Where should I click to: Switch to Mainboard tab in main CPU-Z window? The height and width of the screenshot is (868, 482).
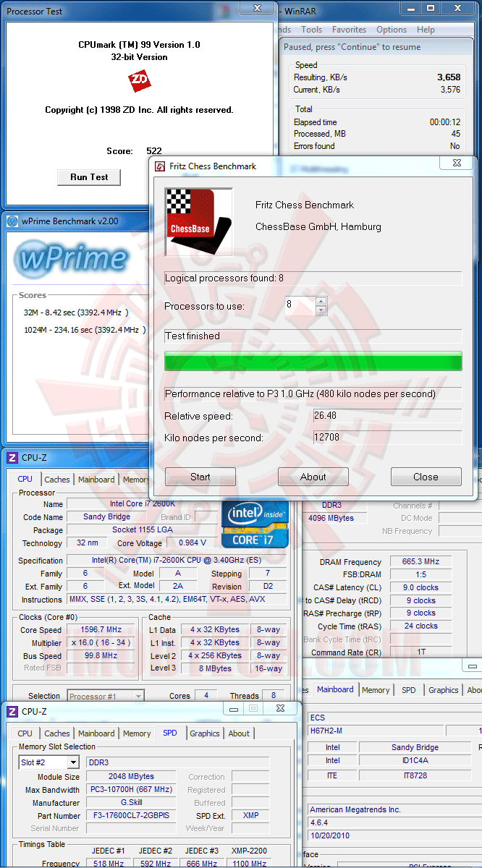click(96, 480)
